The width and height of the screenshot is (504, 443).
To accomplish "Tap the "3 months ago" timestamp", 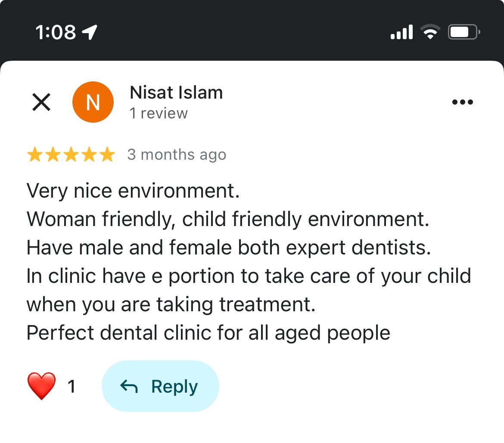I will [177, 155].
